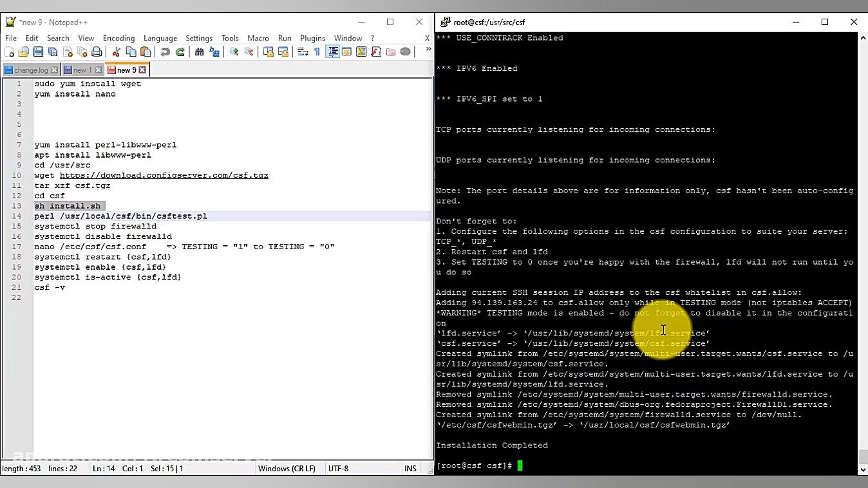The image size is (868, 488).
Task: Zoom in using the toolbar magnifier
Action: pos(234,52)
